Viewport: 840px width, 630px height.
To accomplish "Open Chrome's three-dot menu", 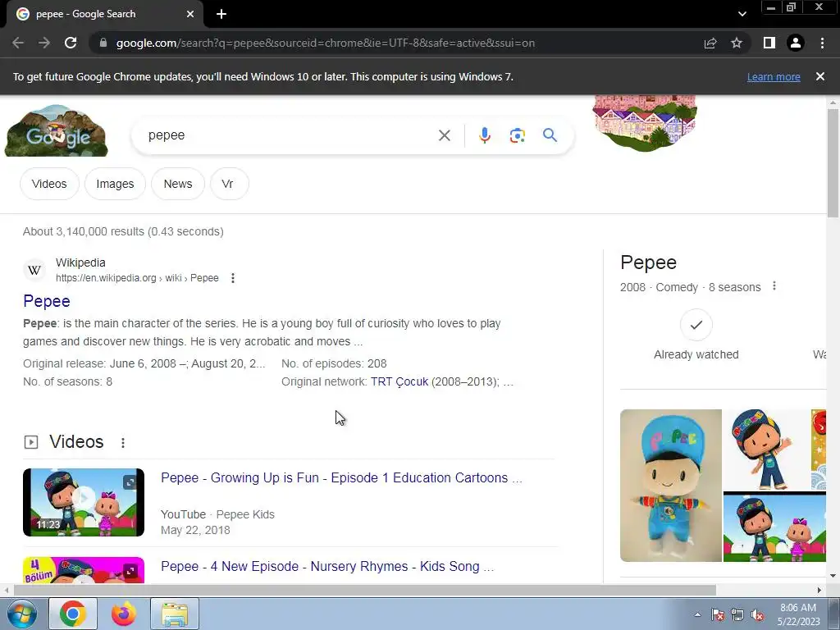I will (822, 43).
